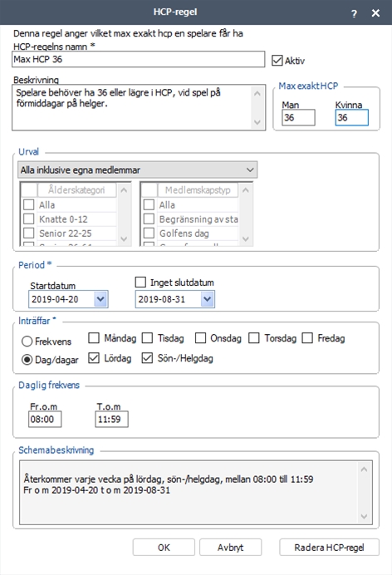392x575 pixels.
Task: Open the end date calendar dropdown arrow
Action: [208, 299]
